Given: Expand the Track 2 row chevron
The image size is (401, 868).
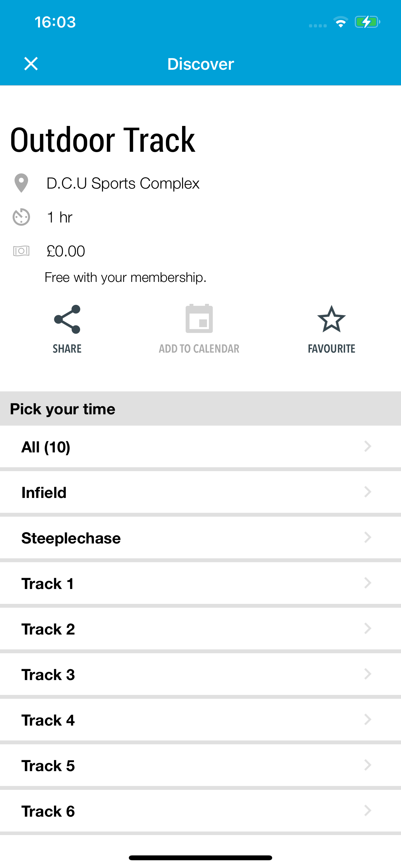Looking at the screenshot, I should (x=368, y=628).
